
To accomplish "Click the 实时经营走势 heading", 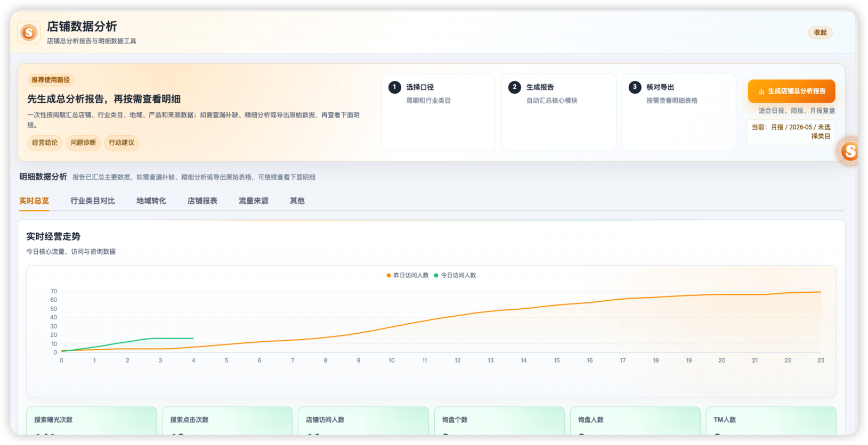I will click(53, 236).
